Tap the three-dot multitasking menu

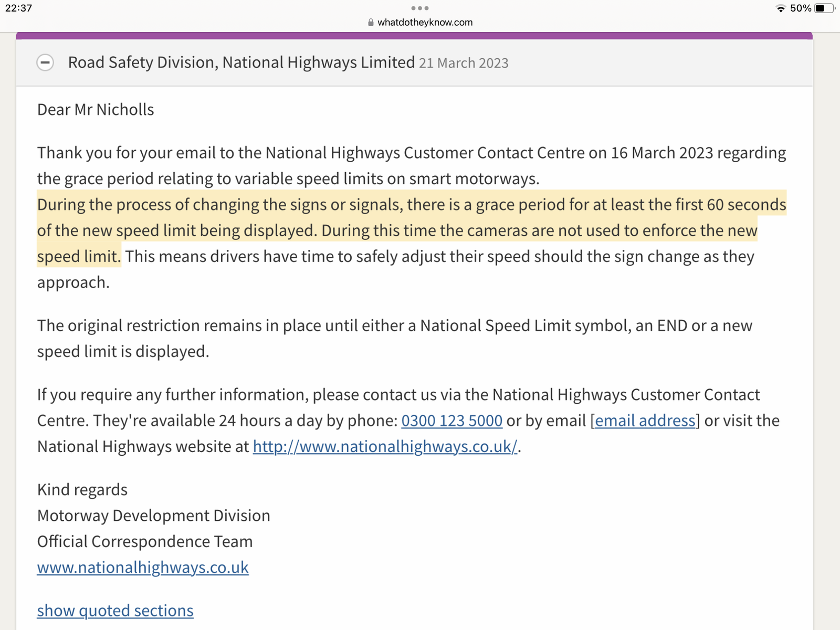pyautogui.click(x=420, y=8)
